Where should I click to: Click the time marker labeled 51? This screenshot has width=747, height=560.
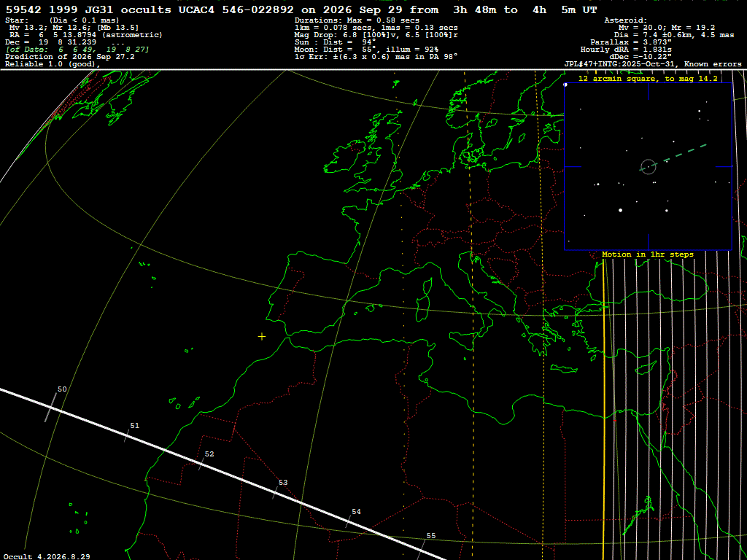tap(135, 425)
